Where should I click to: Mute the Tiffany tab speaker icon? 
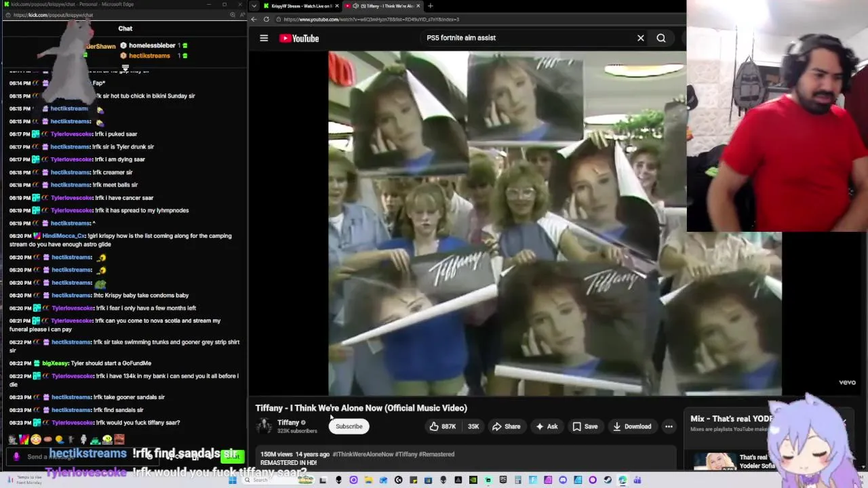tap(356, 6)
